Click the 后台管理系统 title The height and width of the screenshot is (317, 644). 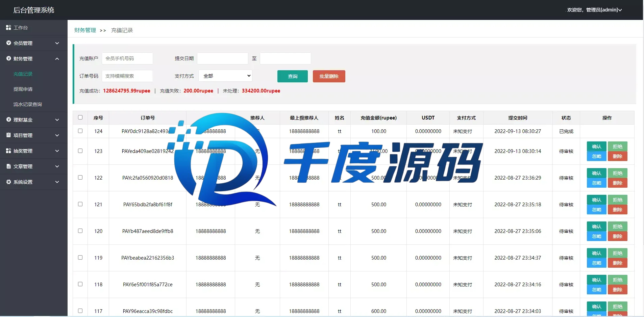click(x=34, y=10)
